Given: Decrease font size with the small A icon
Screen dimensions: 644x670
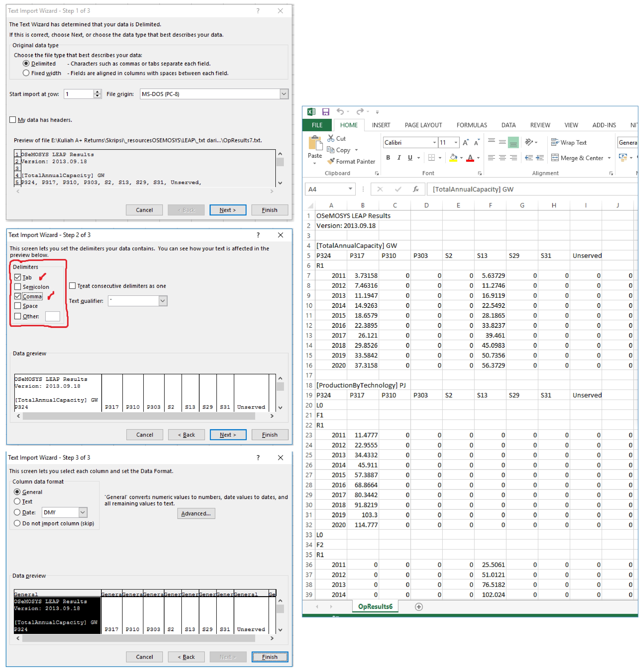Looking at the screenshot, I should coord(477,142).
